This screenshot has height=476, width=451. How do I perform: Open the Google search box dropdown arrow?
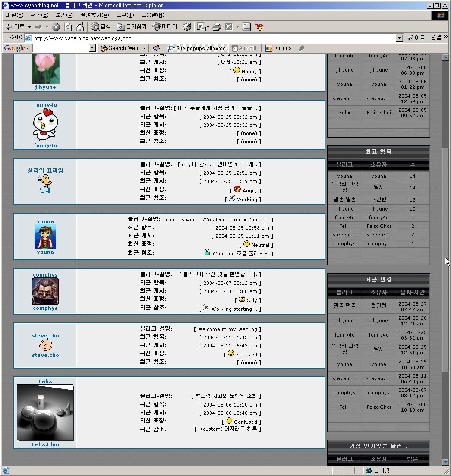92,48
